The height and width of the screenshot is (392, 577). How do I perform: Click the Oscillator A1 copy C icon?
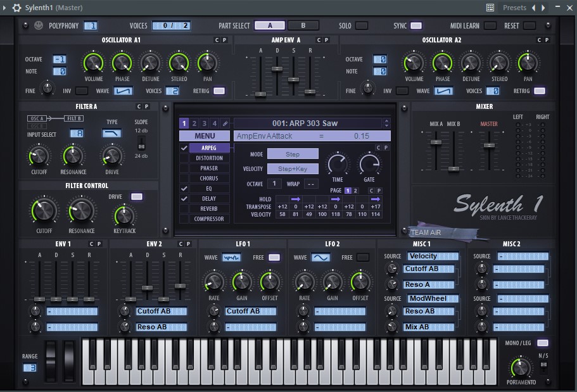click(217, 40)
